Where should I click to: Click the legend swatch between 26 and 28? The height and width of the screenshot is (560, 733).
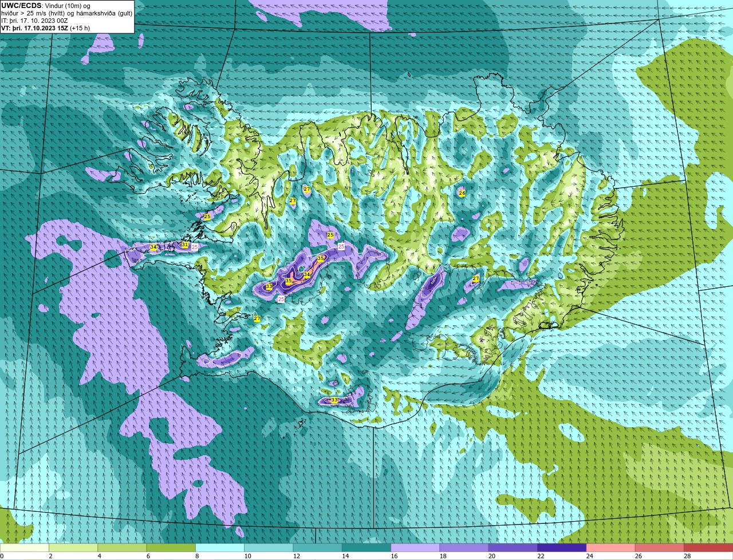point(660,547)
